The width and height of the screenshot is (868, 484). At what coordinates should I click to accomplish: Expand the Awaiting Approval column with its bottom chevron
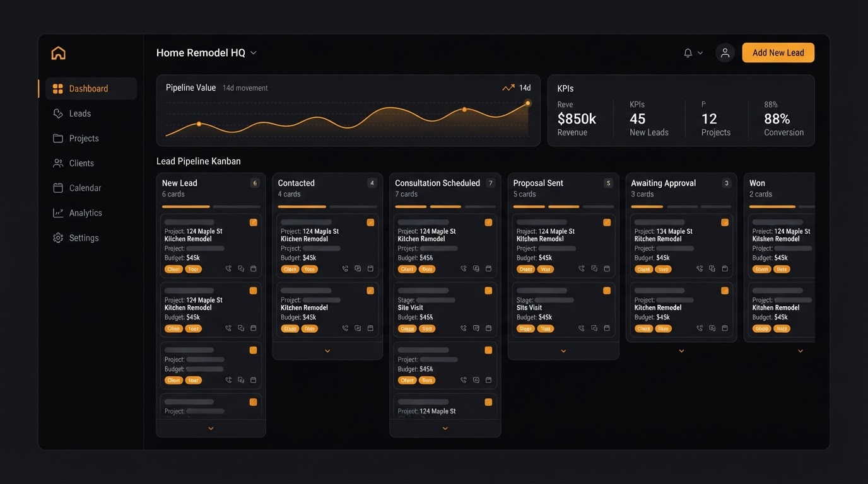pyautogui.click(x=681, y=351)
